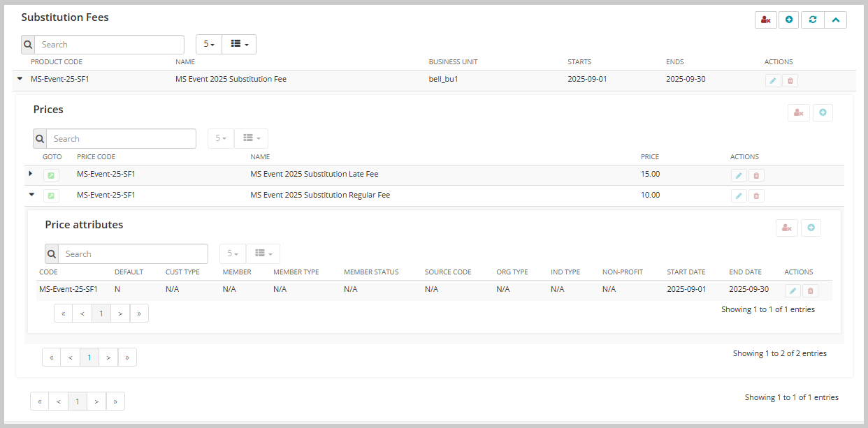Add a new price attribute
868x428 pixels.
[811, 228]
